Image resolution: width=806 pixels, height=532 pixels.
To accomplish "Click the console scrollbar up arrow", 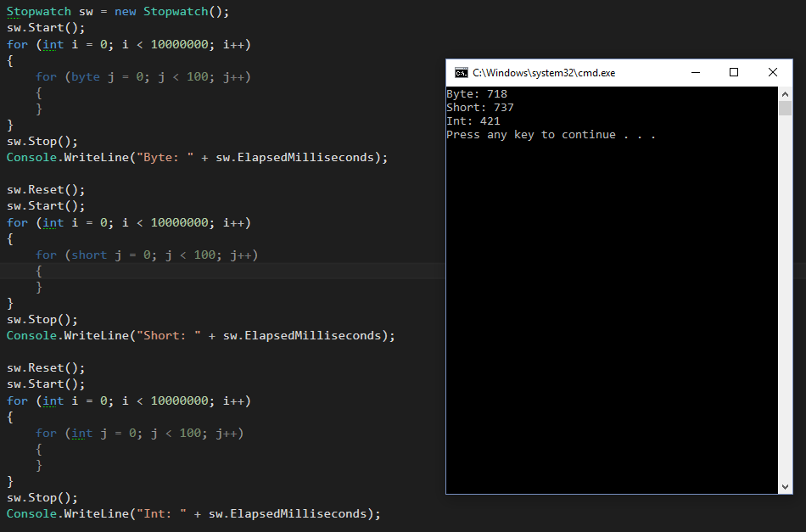I will click(x=785, y=93).
